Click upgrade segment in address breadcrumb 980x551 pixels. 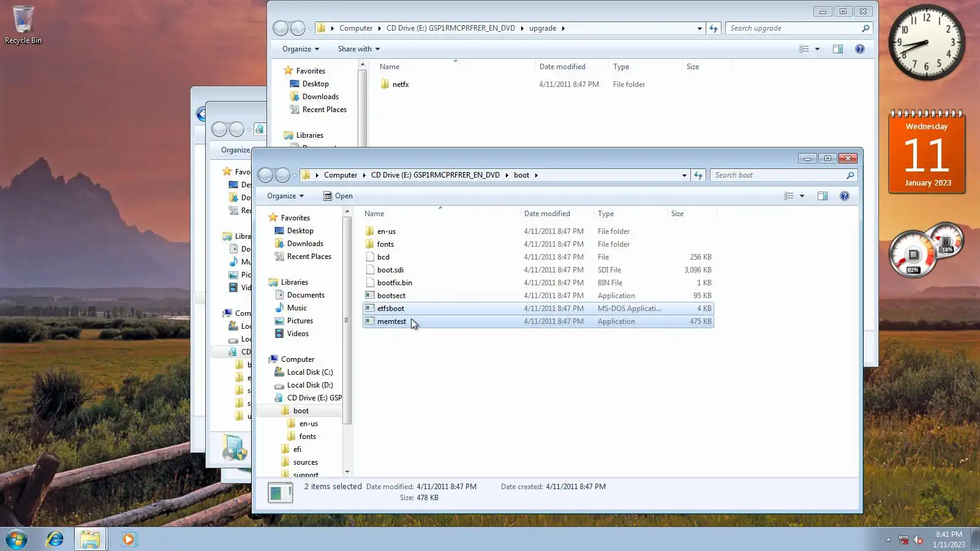coord(543,28)
